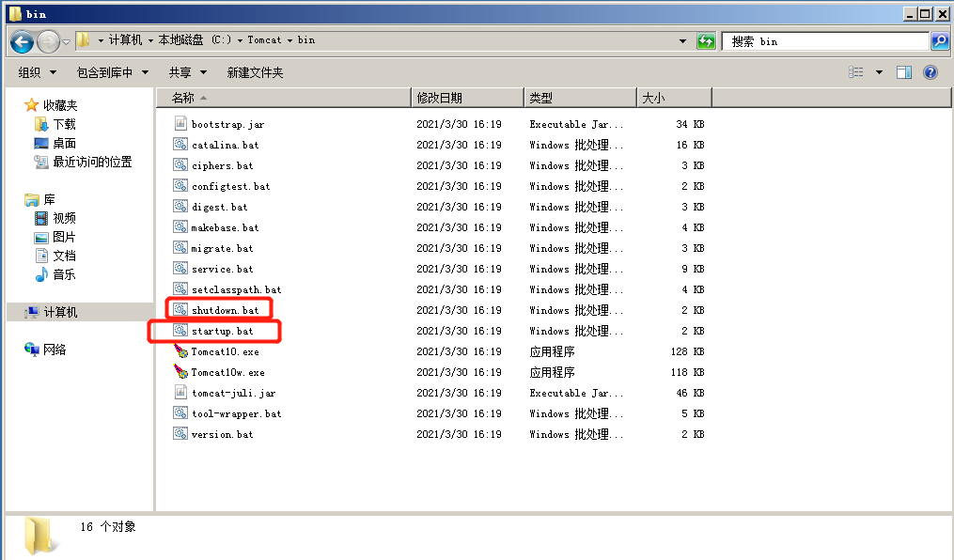Click the shutdown.bat file icon
Screen dimensions: 954x560
[x=181, y=310]
